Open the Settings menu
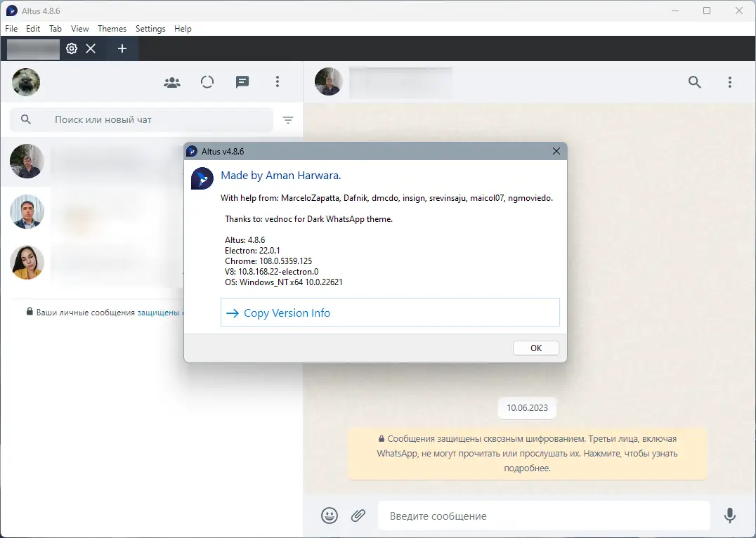The image size is (756, 538). [150, 29]
